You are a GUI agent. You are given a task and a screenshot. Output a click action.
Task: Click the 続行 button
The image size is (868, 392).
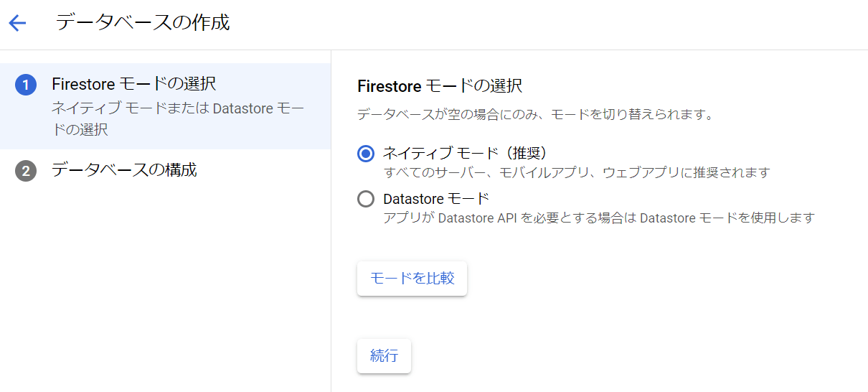(384, 355)
